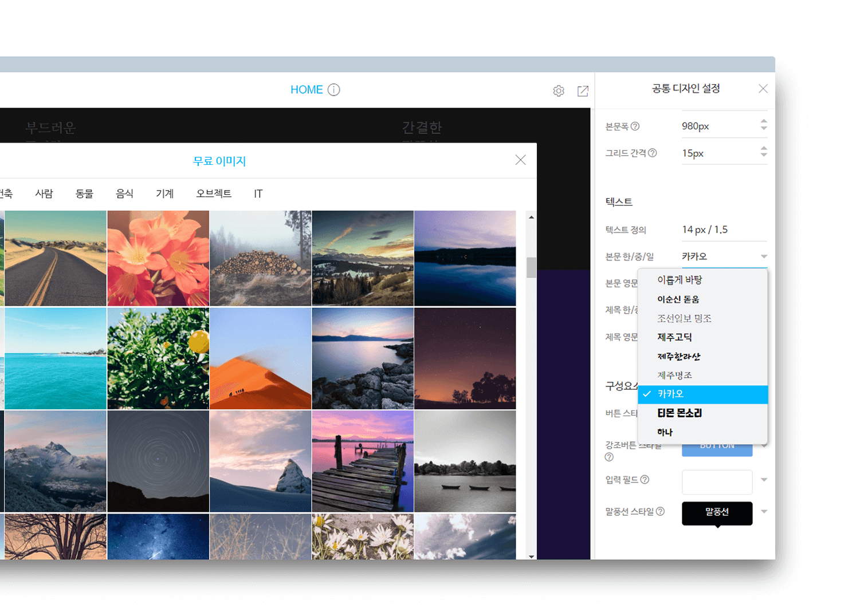860x616 pixels.
Task: Click the help icon next to 본문폭
Action: (635, 127)
